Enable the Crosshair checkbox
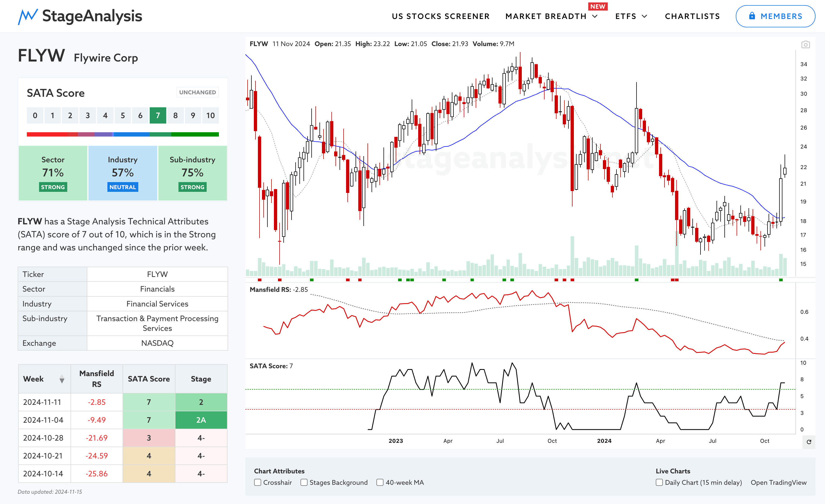 (257, 482)
